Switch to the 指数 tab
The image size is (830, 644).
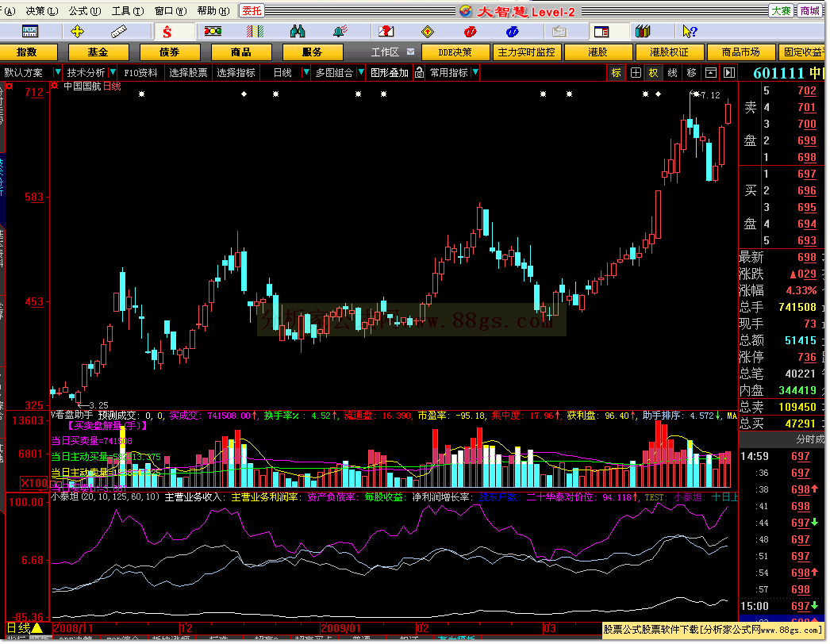click(27, 52)
